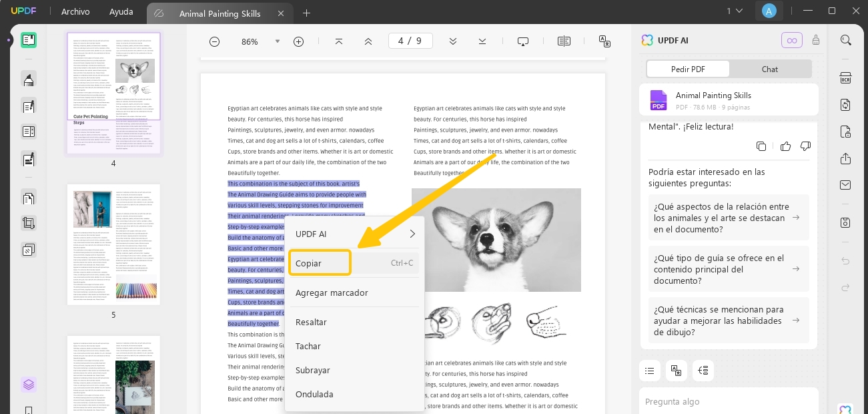Choose Tachar in the context menu
The height and width of the screenshot is (414, 868).
[354, 346]
